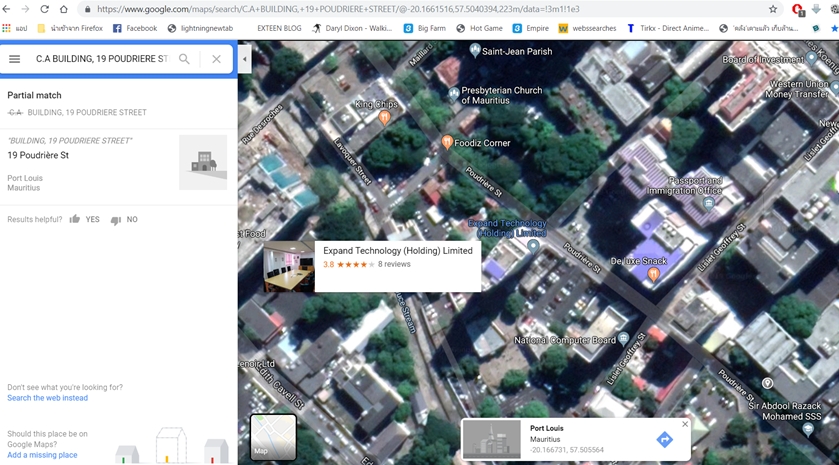Image resolution: width=839 pixels, height=465 pixels.
Task: Click Add a missing place link
Action: click(x=42, y=455)
